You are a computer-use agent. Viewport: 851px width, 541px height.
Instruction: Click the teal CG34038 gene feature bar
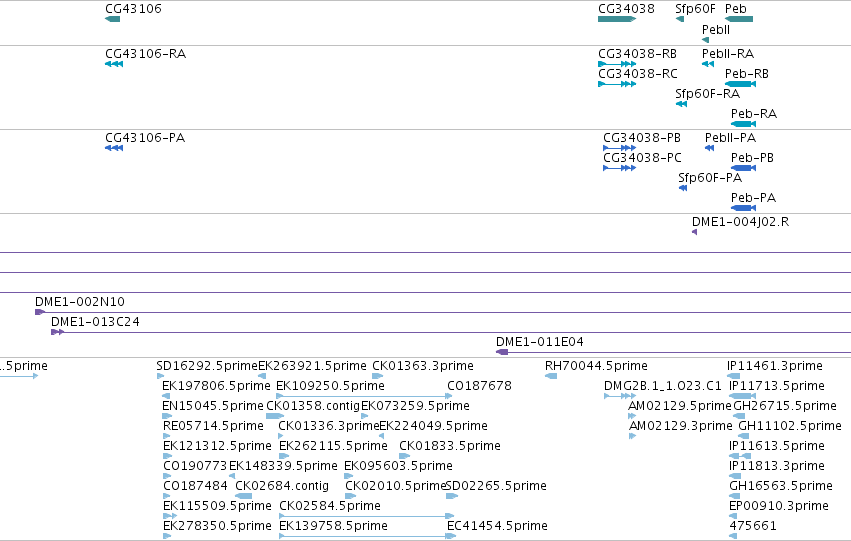pos(617,19)
